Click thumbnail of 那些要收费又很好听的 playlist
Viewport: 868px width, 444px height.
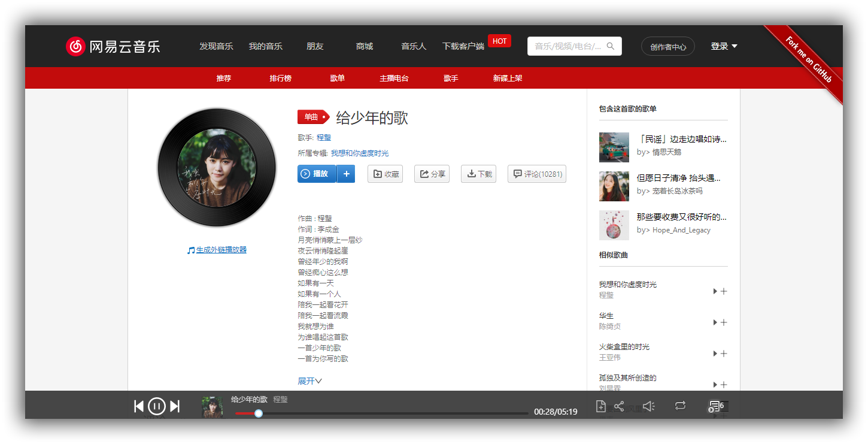coord(614,225)
